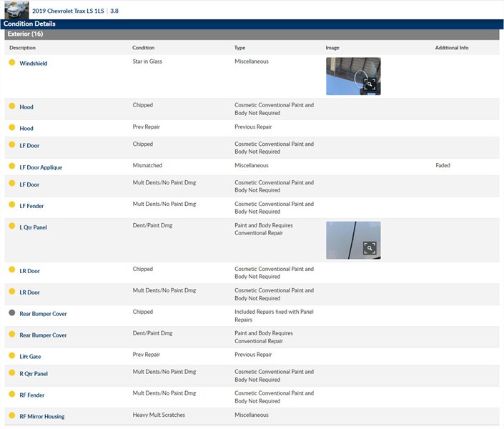
Task: Open the L Qtr Panel entry
Action: click(x=33, y=227)
